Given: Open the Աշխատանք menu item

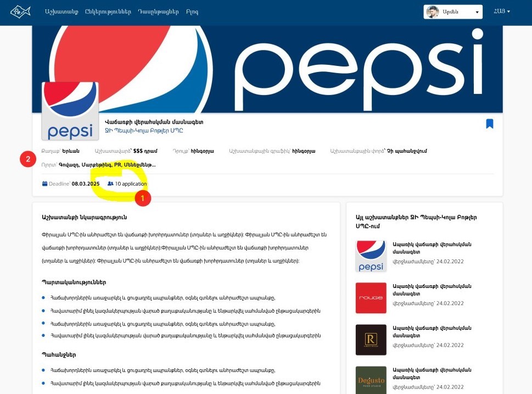Looking at the screenshot, I should click(x=61, y=12).
